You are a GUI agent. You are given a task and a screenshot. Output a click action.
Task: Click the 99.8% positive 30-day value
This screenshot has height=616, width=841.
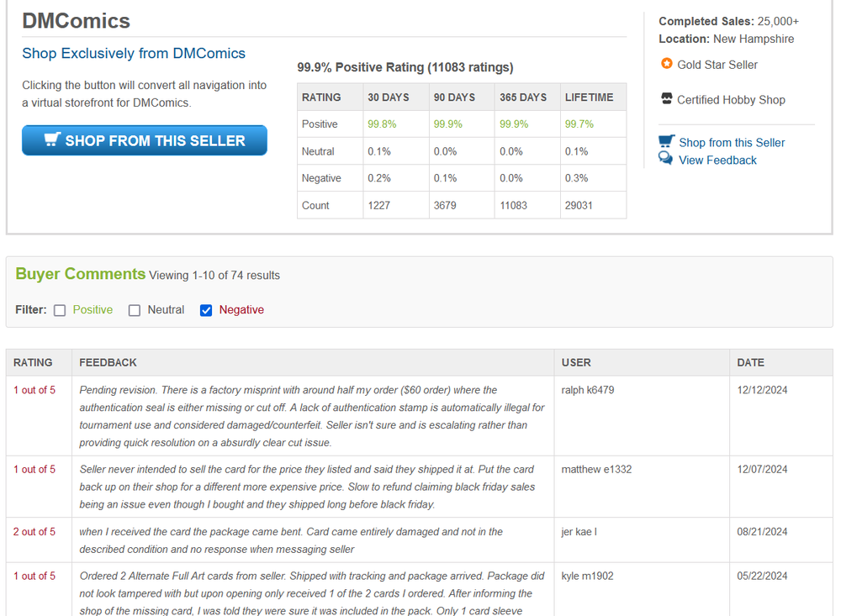(x=382, y=124)
